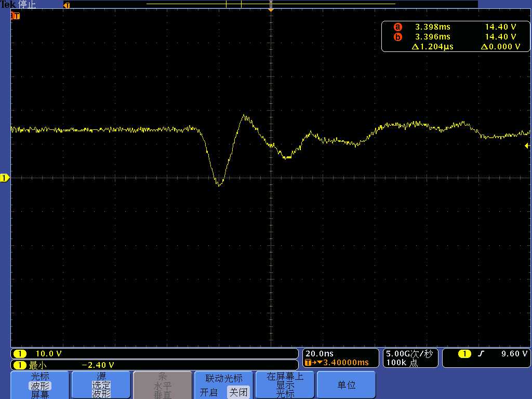Click the trigger level arrow on right edge

[x=527, y=146]
